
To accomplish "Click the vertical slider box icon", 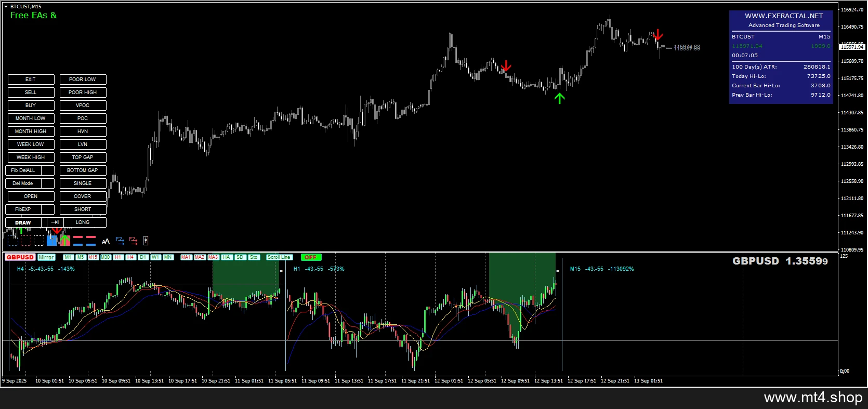I will (x=146, y=241).
